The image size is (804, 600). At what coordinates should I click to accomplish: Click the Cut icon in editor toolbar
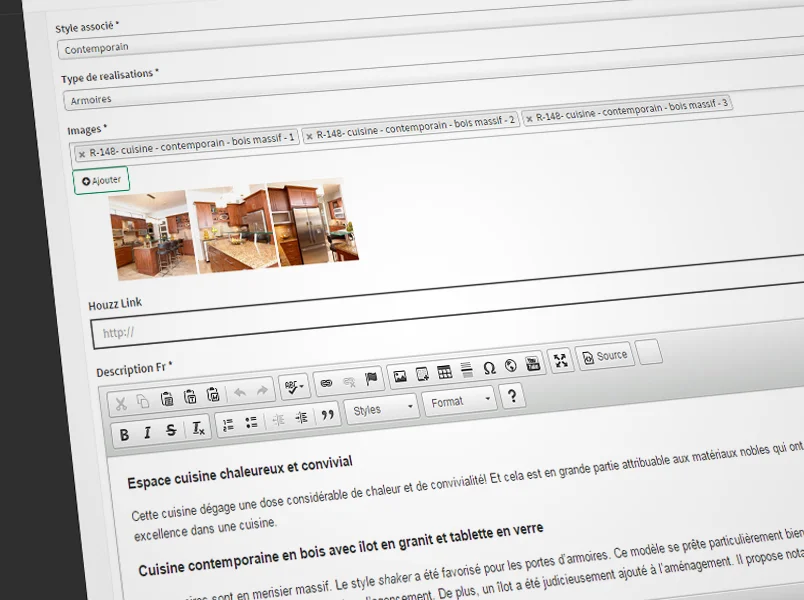pyautogui.click(x=120, y=404)
